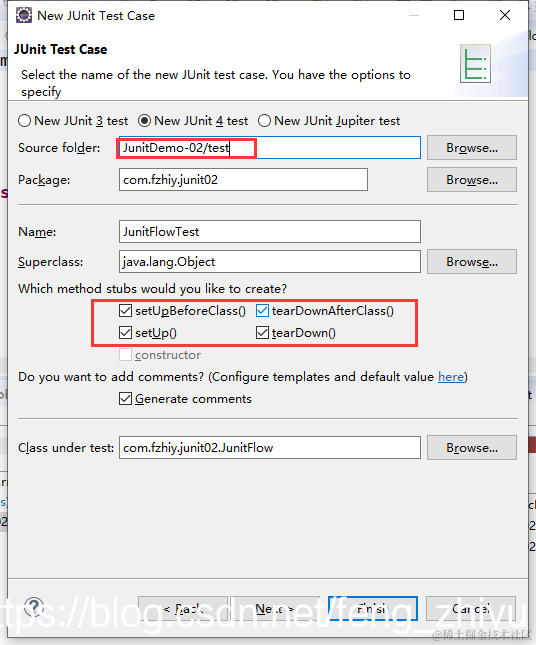This screenshot has width=536, height=645.
Task: Toggle setUpBeforeClass() method stub checkbox
Action: pos(125,311)
